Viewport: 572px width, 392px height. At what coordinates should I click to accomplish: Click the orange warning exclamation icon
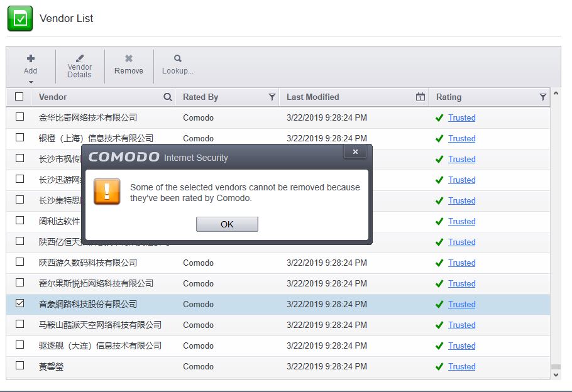tap(107, 192)
